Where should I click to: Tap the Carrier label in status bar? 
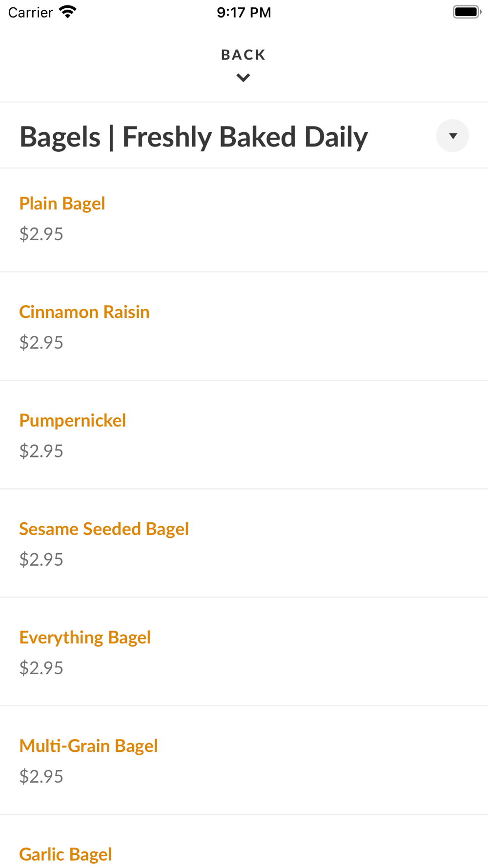pos(30,12)
